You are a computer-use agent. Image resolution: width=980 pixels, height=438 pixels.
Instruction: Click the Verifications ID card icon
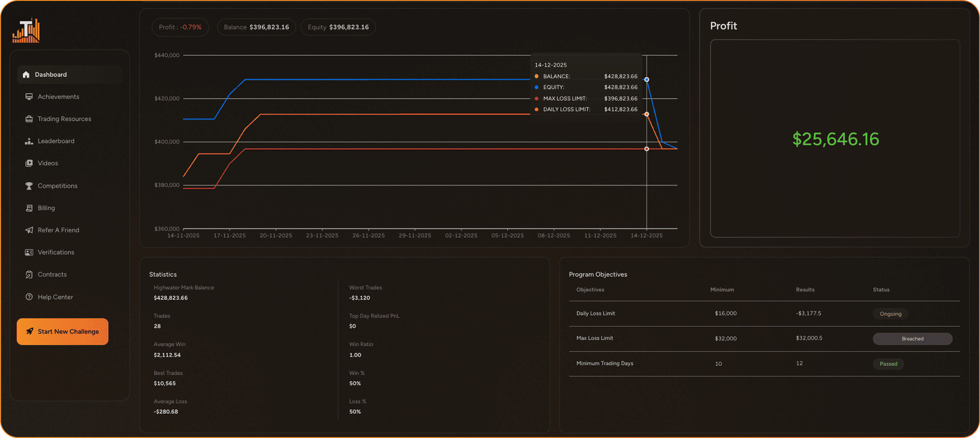pos(29,252)
